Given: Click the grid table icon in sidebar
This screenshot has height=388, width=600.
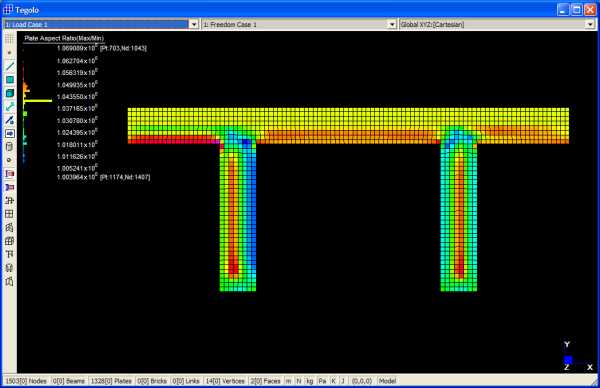Looking at the screenshot, I should coord(10,214).
